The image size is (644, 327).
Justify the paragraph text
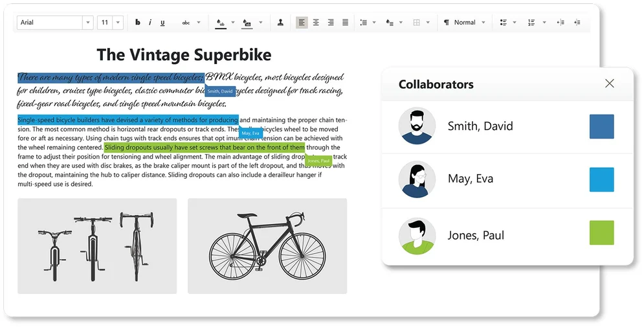point(345,23)
